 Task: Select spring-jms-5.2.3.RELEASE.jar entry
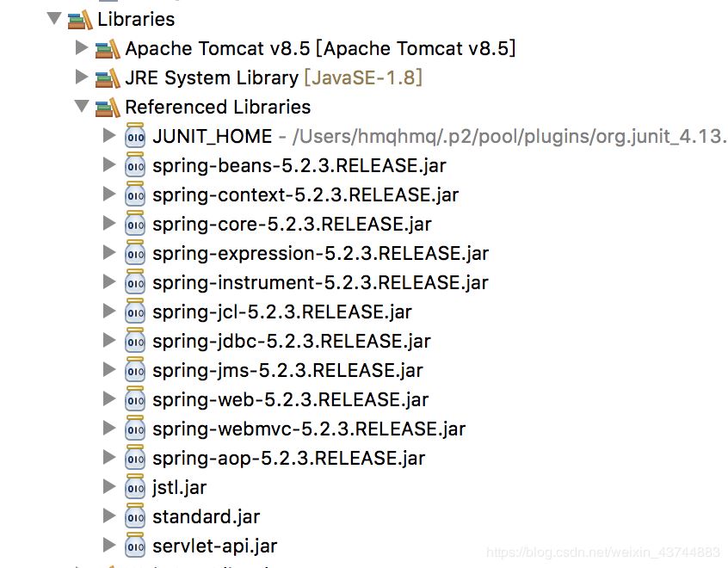[287, 370]
